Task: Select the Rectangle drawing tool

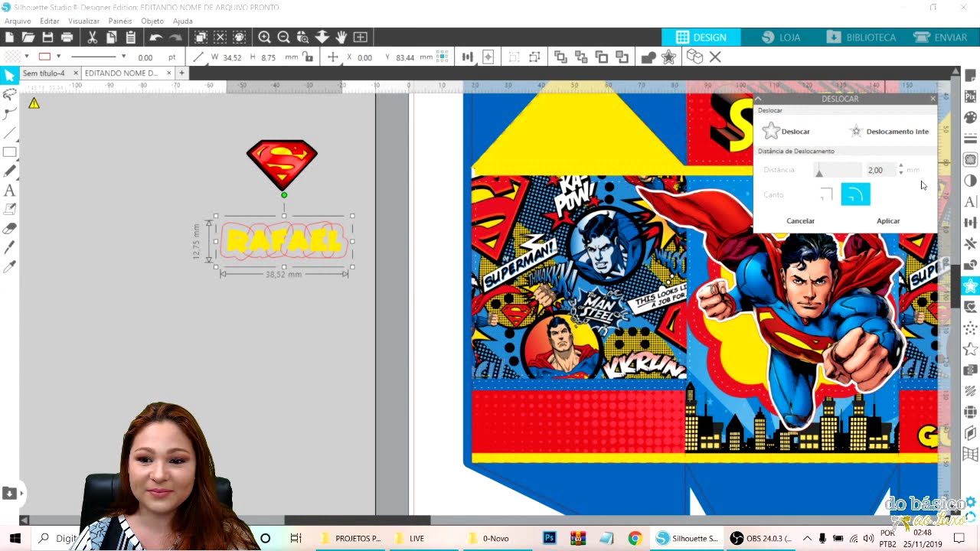Action: pos(9,152)
